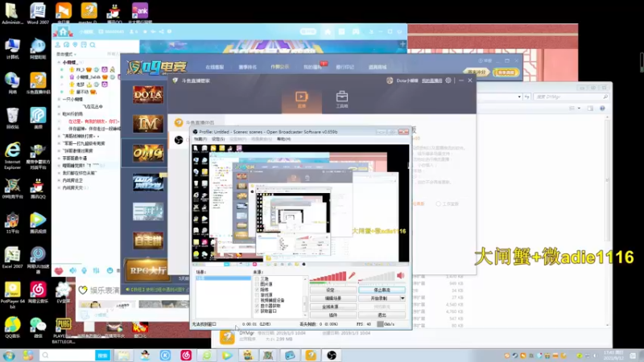Open 在线客服 in 09 platform navigation
This screenshot has height=362, width=644.
pos(214,67)
